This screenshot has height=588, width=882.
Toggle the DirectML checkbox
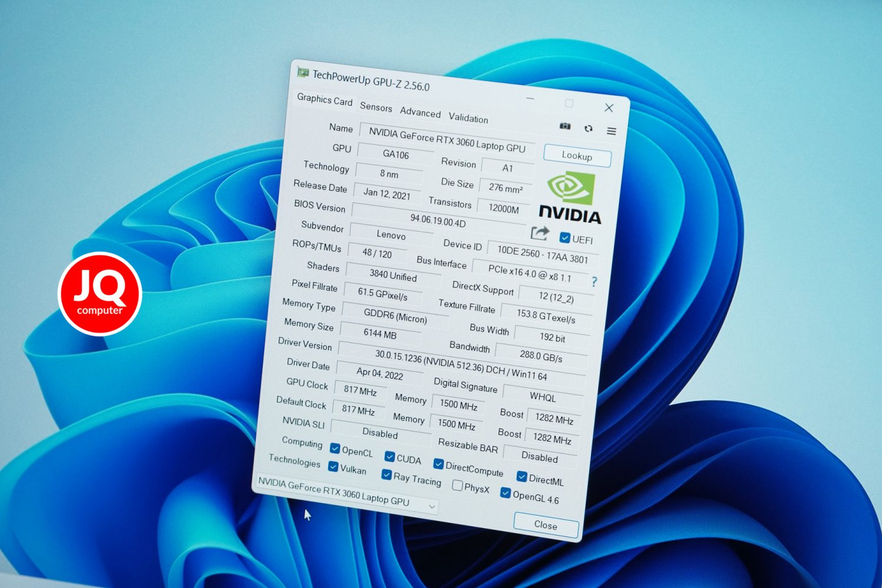[522, 476]
